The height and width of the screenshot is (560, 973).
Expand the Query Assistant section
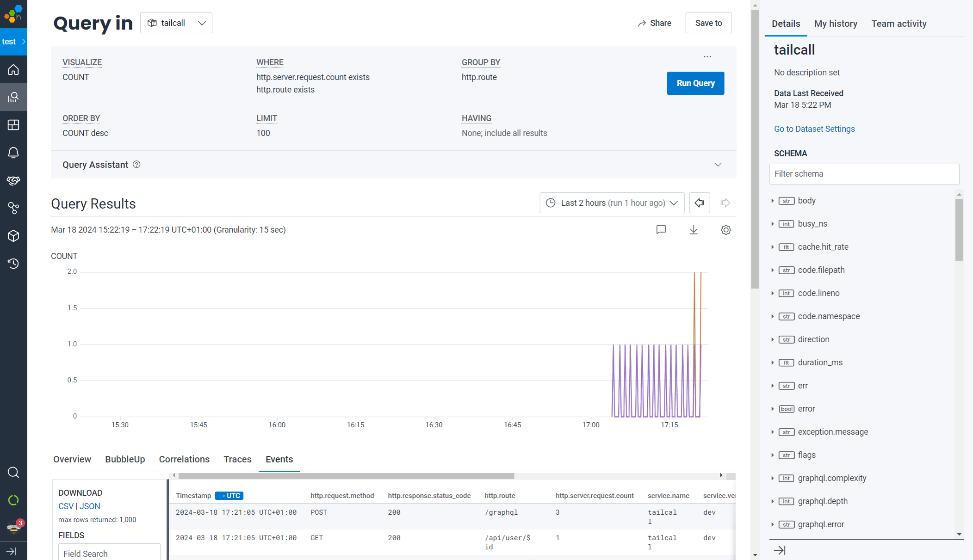(x=718, y=164)
